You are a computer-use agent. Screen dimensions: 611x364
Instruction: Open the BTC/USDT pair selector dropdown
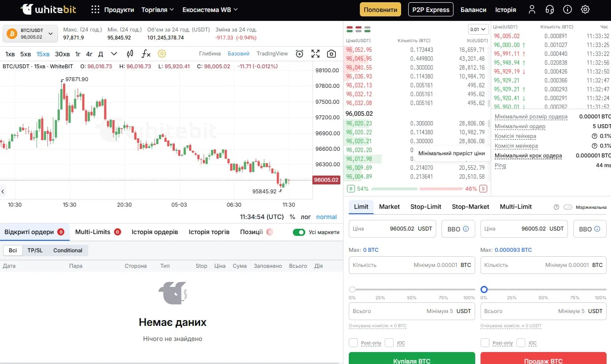pos(31,34)
